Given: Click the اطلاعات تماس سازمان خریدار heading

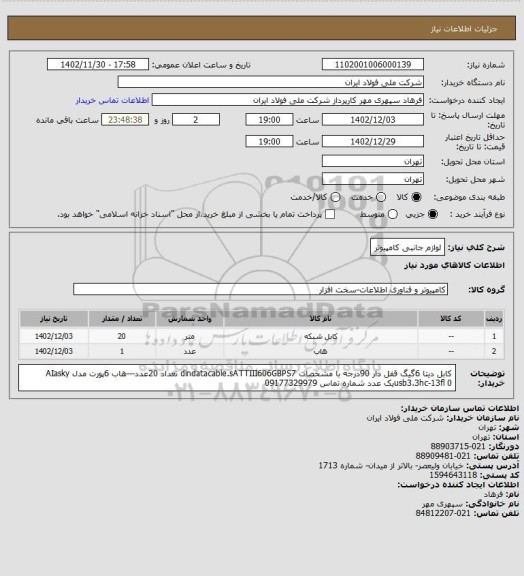Looking at the screenshot, I should pyautogui.click(x=460, y=408).
